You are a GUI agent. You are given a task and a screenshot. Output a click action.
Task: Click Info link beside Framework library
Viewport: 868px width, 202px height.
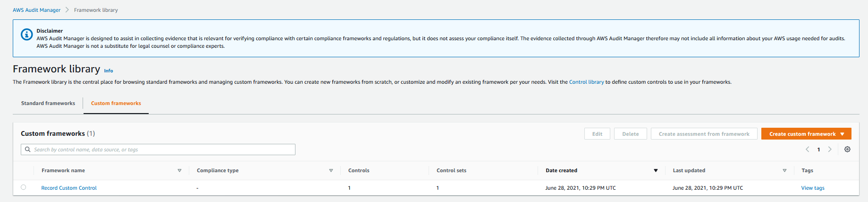pyautogui.click(x=109, y=70)
